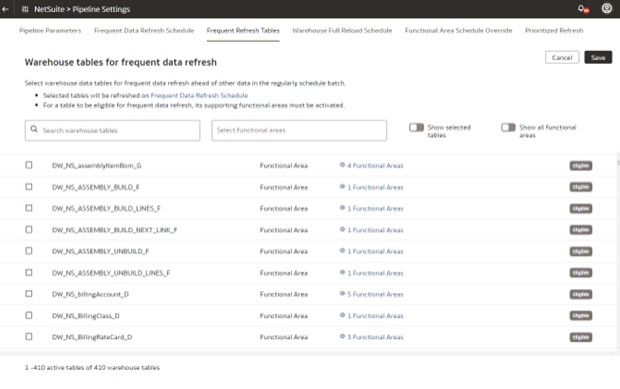This screenshot has height=389, width=620.
Task: Open 1 Functional Areas link for ASSEMBLY_BUILD_F
Action: 375,187
